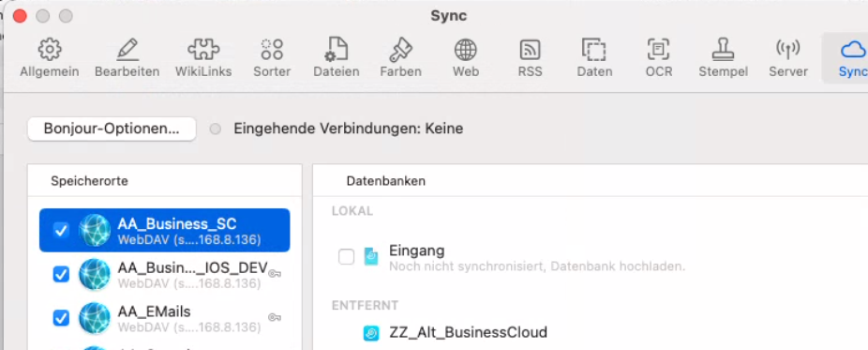868x350 pixels.
Task: Switch to the Daten tab
Action: [594, 57]
